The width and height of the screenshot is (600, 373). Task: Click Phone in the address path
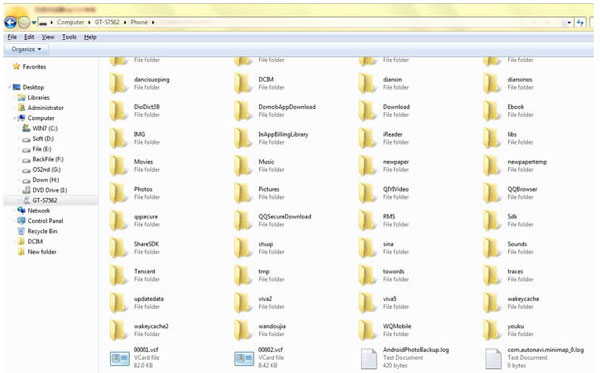point(139,22)
